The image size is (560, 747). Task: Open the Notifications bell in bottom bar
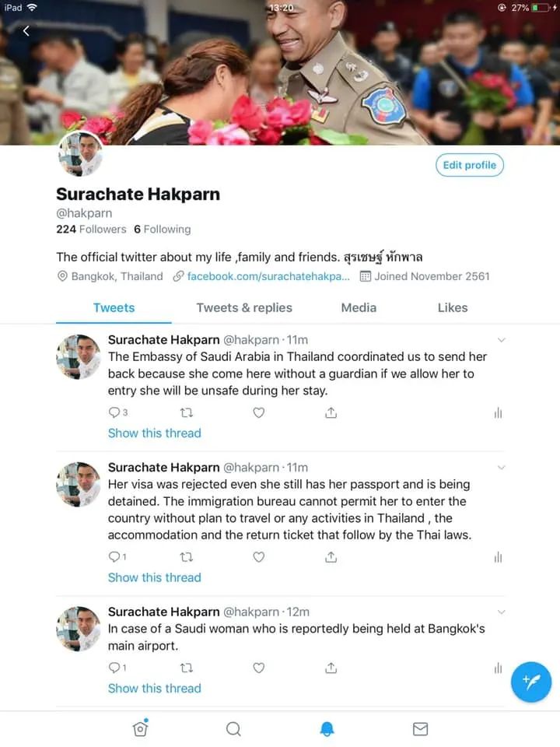[x=327, y=728]
